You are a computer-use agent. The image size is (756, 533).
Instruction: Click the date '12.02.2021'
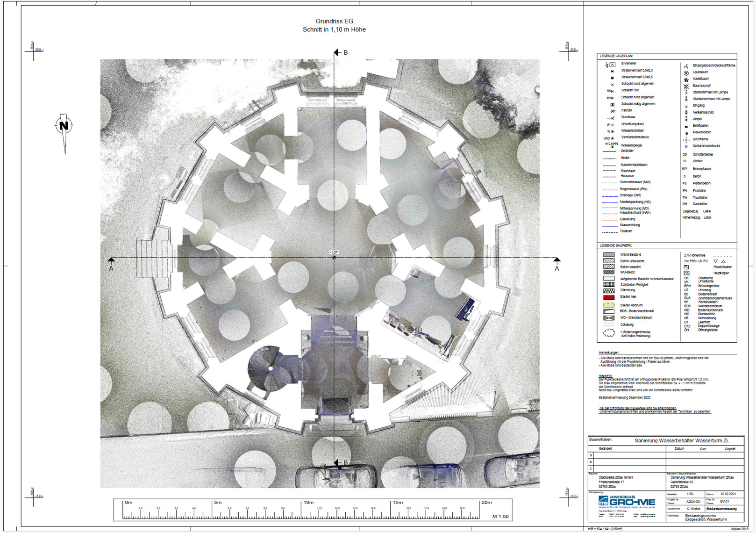[x=728, y=494]
